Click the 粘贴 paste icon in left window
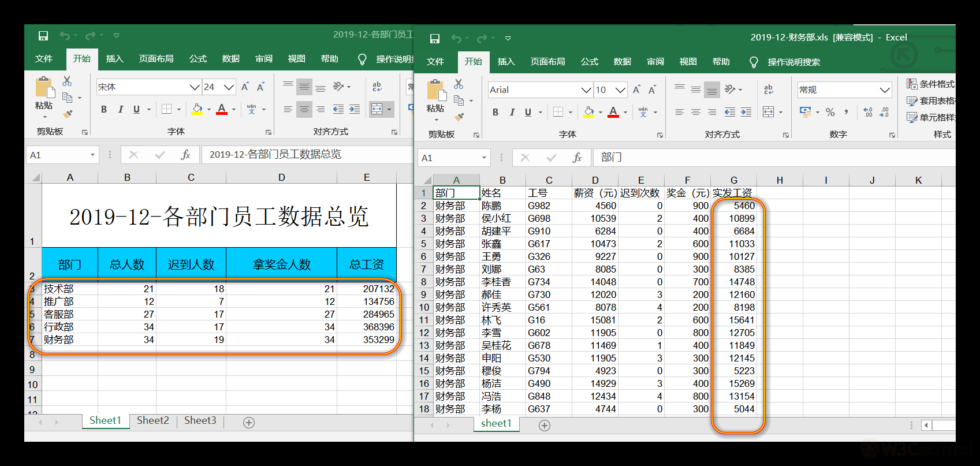The height and width of the screenshot is (466, 980). pyautogui.click(x=44, y=87)
